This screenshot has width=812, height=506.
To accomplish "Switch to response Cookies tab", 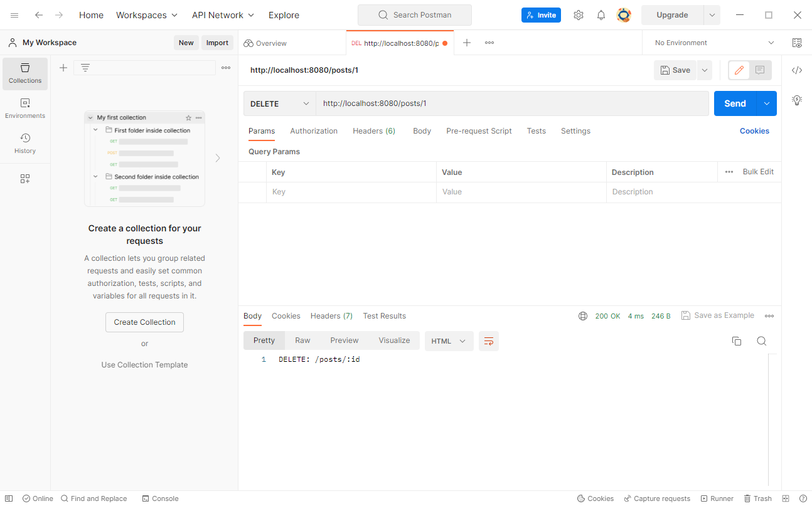I will click(286, 316).
